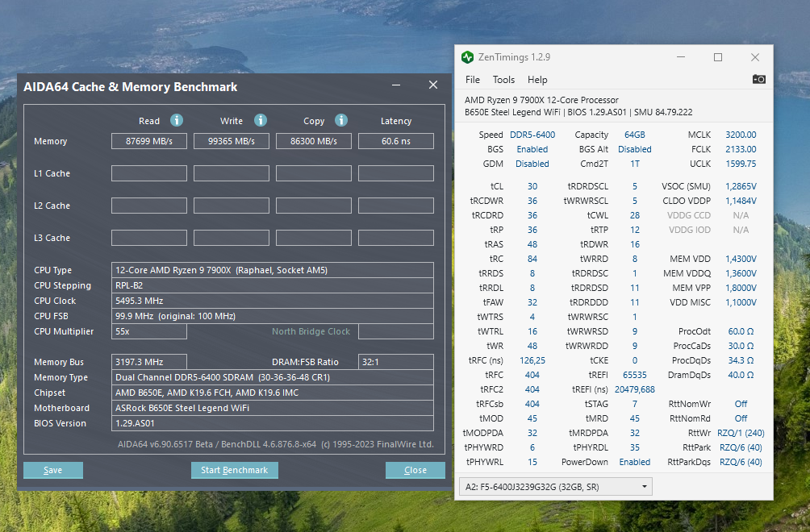Click the DRAM:FSB Ratio value 32:1
This screenshot has height=532, width=810.
[396, 362]
